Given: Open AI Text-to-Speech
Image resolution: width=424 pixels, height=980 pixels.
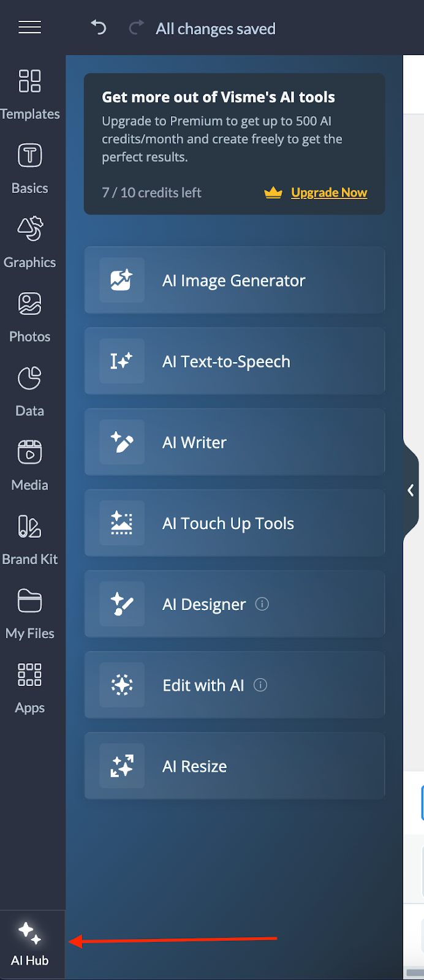Looking at the screenshot, I should [235, 361].
